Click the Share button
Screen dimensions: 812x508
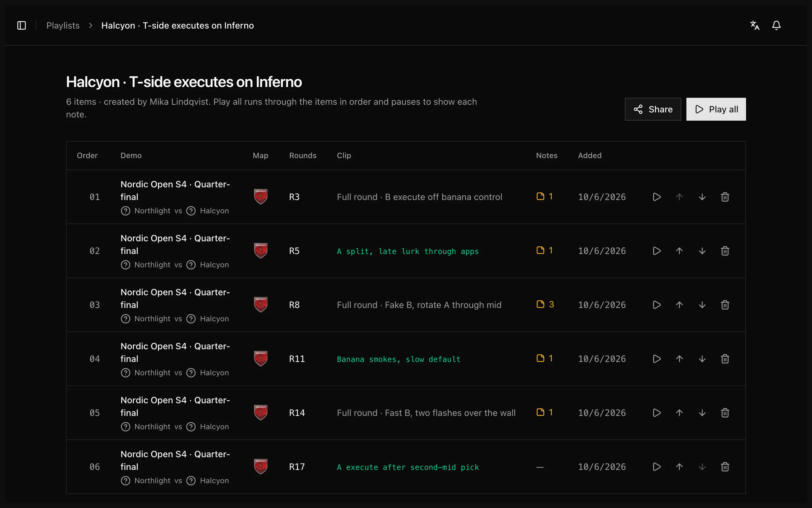(653, 109)
